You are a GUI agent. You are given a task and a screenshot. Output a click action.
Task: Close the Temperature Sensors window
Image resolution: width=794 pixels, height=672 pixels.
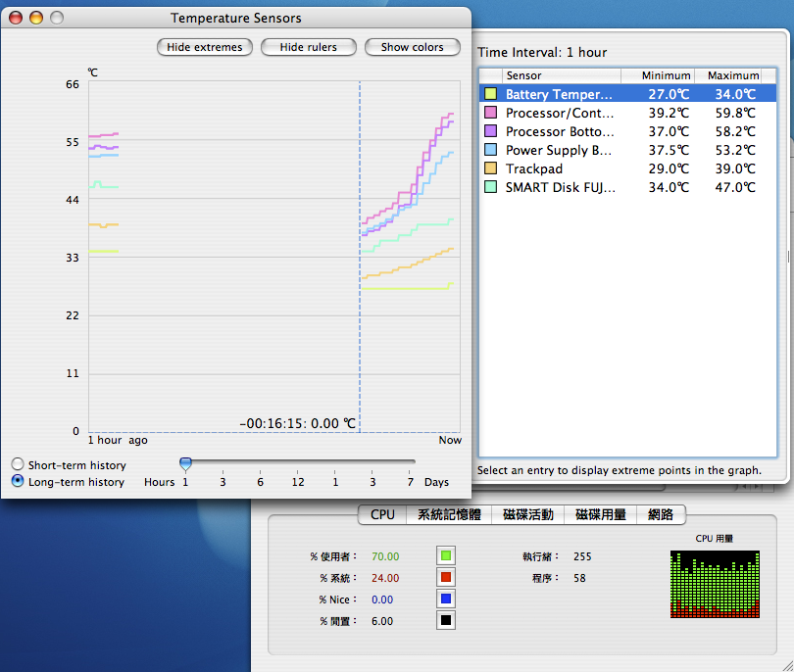[16, 18]
